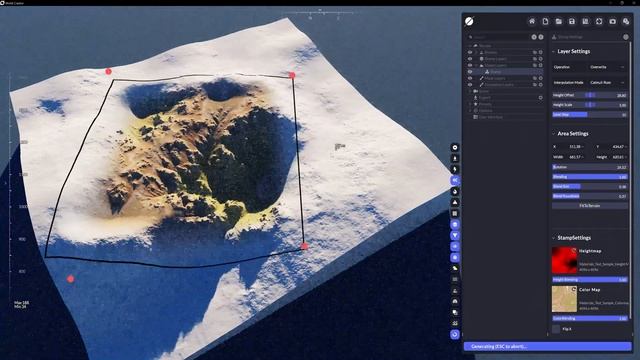
Task: Collapse the Terrain tree node arrow
Action: [470, 46]
